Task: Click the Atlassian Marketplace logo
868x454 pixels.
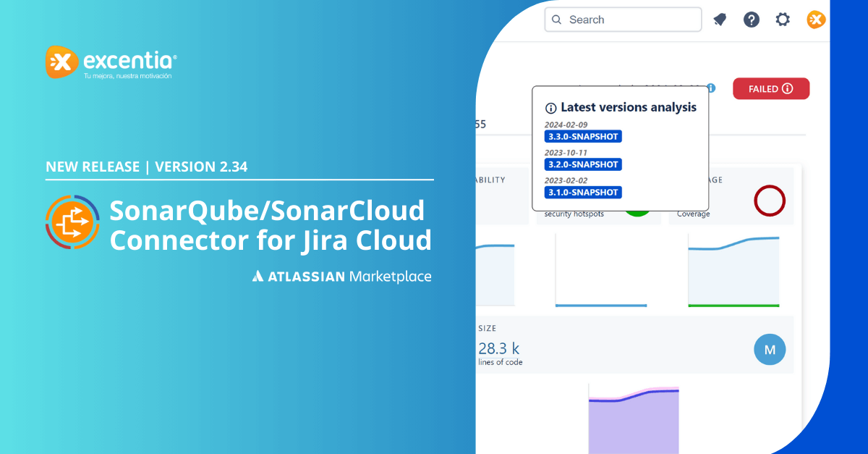Action: pyautogui.click(x=341, y=276)
